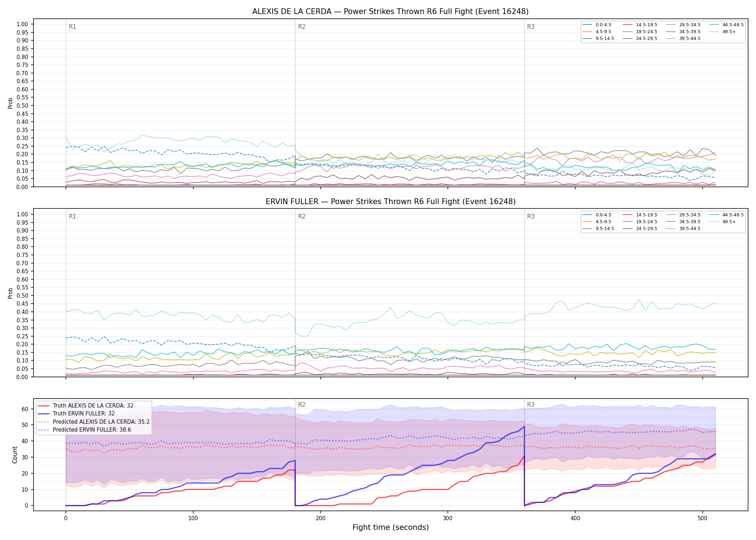Viewport: 756px width, 540px height.
Task: Click 'Truth ERVIN FULLER: 32' legend entry
Action: tap(76, 414)
